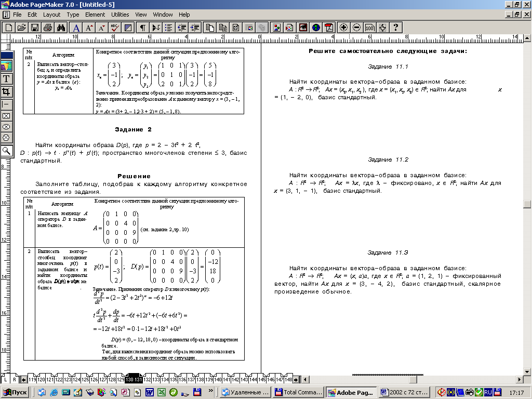Open Character Specs (large A icon)
Image resolution: width=532 pixels, height=399 pixels.
point(76,28)
